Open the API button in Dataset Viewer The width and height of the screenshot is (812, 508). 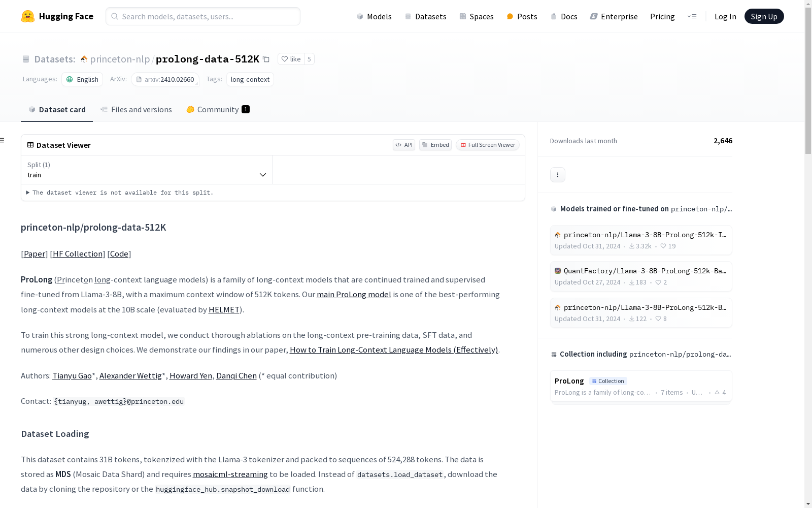[x=404, y=145]
